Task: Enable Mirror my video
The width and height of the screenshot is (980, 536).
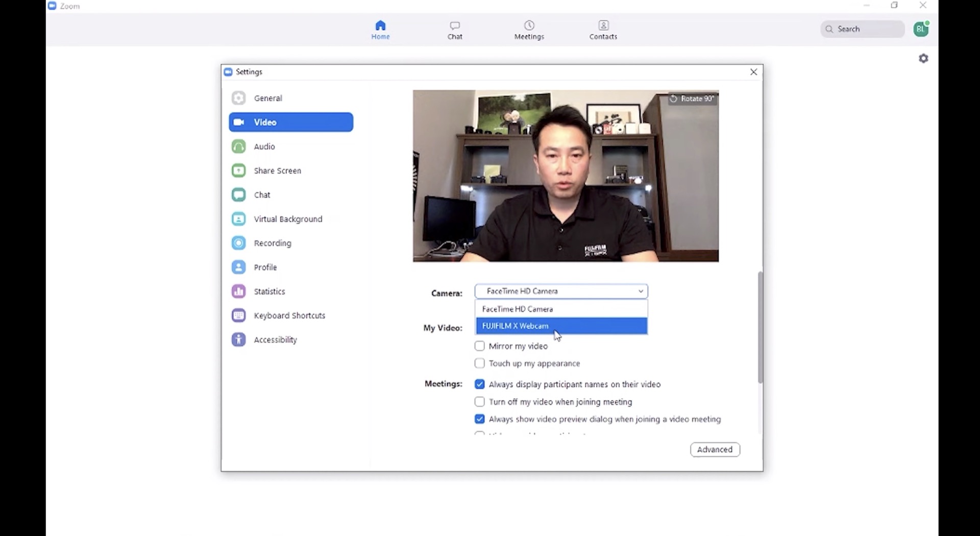Action: coord(480,346)
